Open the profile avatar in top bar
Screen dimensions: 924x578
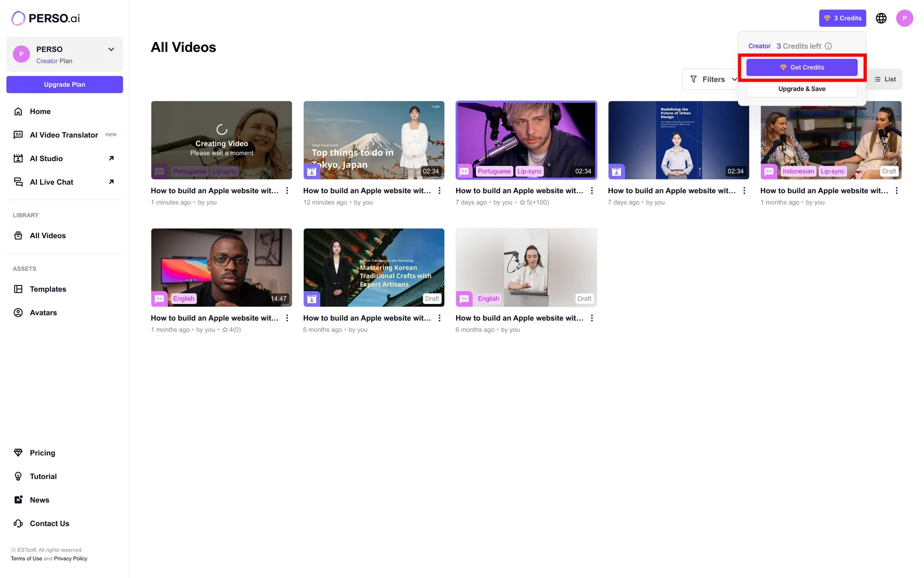(x=904, y=18)
